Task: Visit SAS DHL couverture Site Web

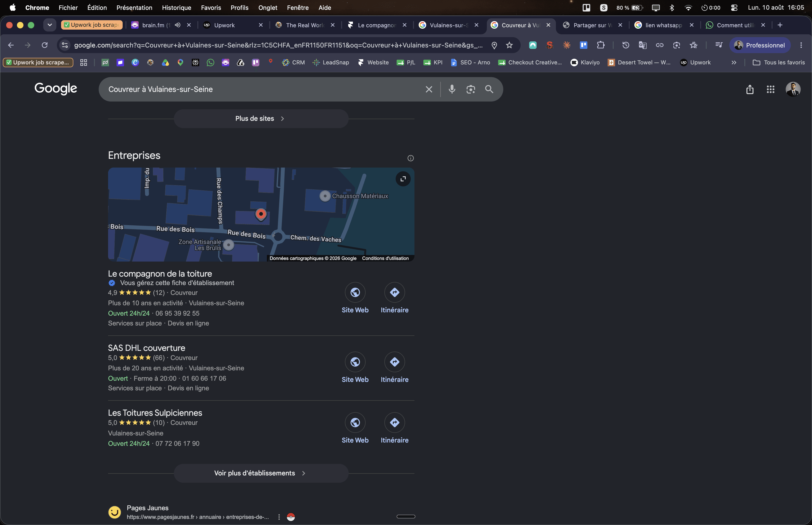Action: 355,368
